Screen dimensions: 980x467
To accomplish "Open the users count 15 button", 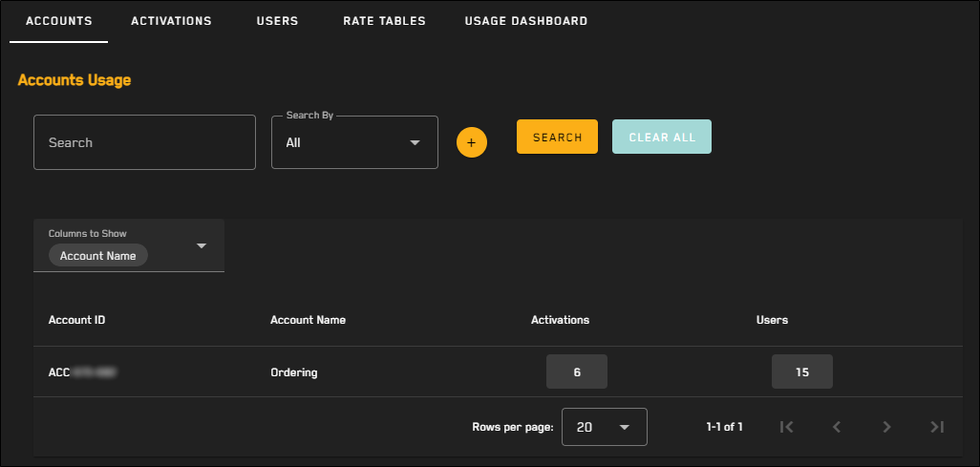I will pyautogui.click(x=802, y=371).
